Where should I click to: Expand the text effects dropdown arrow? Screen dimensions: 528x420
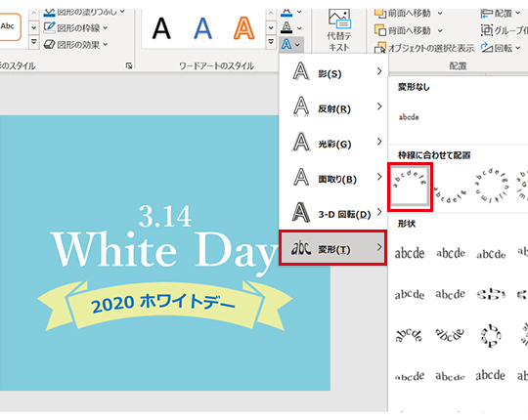[x=297, y=44]
